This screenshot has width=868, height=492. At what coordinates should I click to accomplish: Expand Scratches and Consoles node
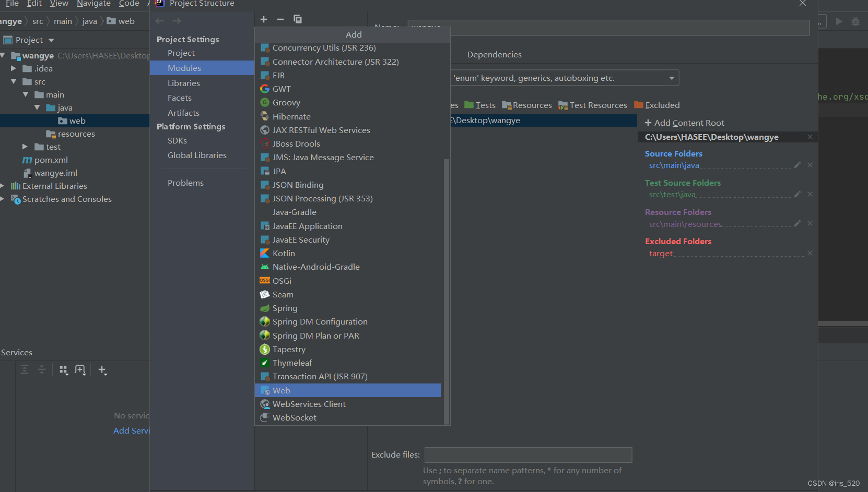point(2,199)
